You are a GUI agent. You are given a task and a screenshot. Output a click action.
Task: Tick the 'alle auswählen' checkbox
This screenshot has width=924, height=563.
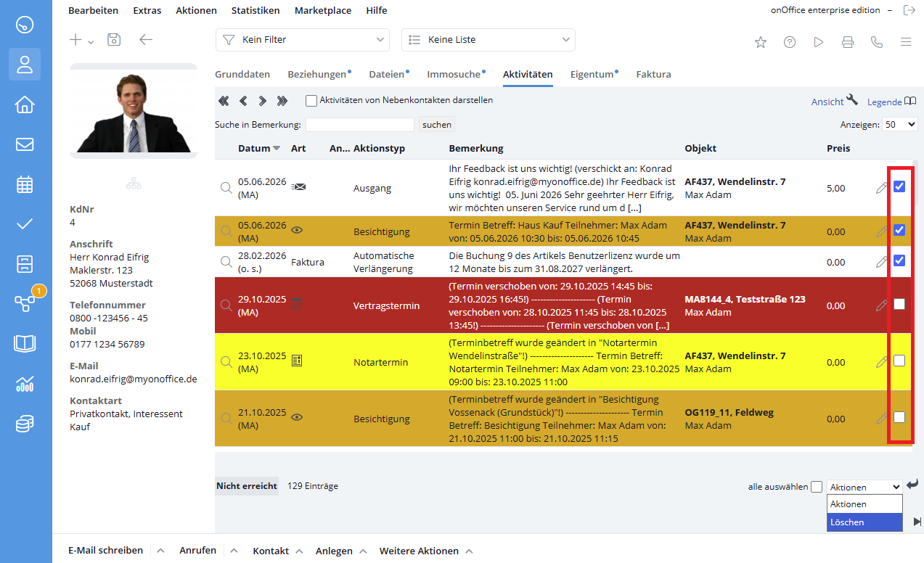(x=817, y=487)
